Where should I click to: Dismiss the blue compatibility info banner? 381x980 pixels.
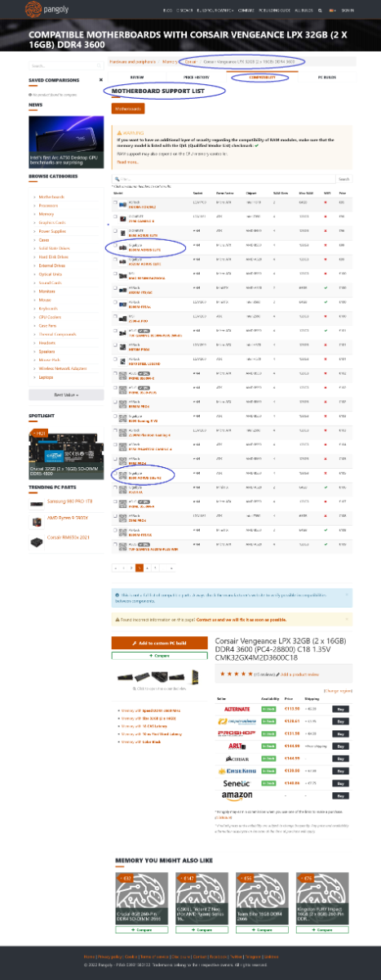348,595
